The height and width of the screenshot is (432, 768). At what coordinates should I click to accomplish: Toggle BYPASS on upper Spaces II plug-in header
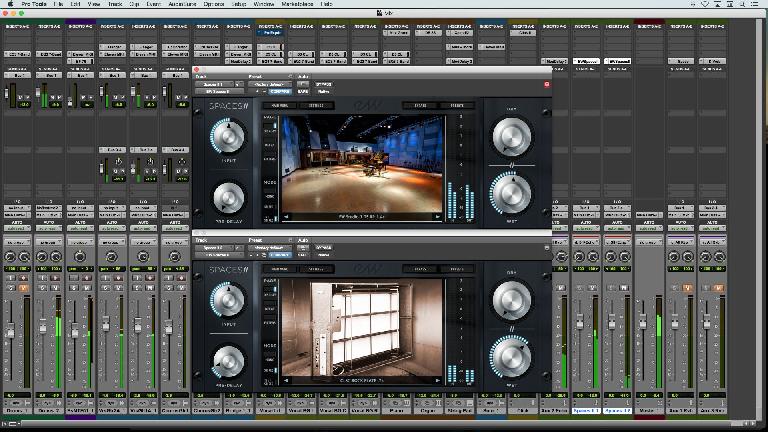323,84
